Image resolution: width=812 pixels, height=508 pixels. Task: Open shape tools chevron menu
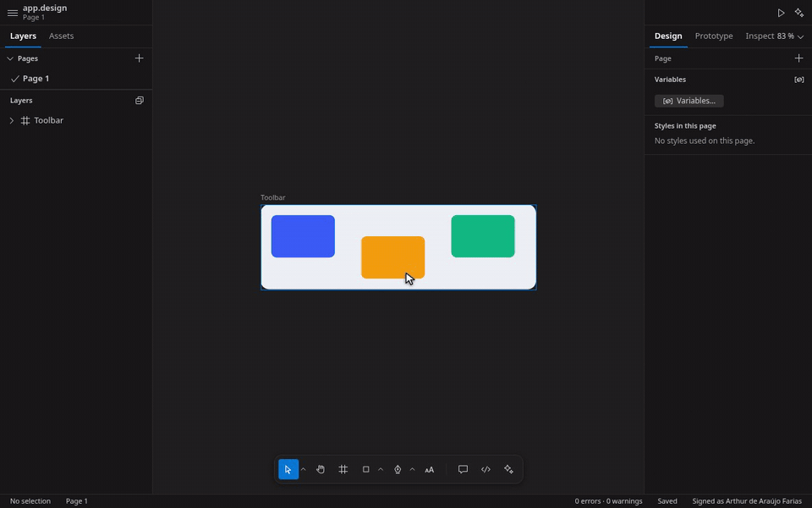(x=381, y=470)
